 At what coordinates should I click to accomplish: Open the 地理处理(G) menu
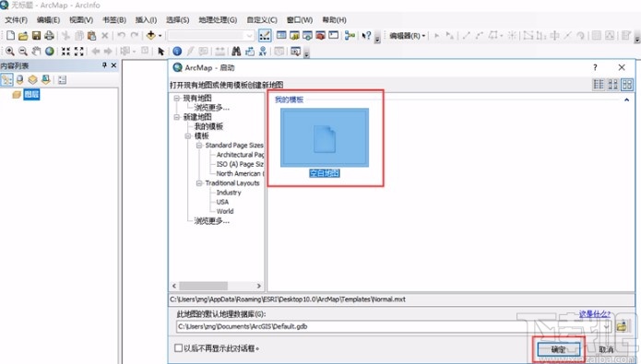(x=218, y=19)
